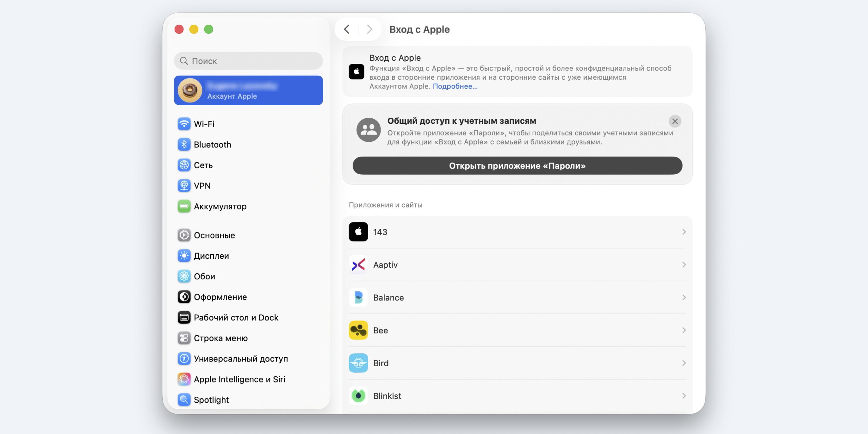Image resolution: width=868 pixels, height=434 pixels.
Task: Select the Оформление icon
Action: click(x=184, y=297)
